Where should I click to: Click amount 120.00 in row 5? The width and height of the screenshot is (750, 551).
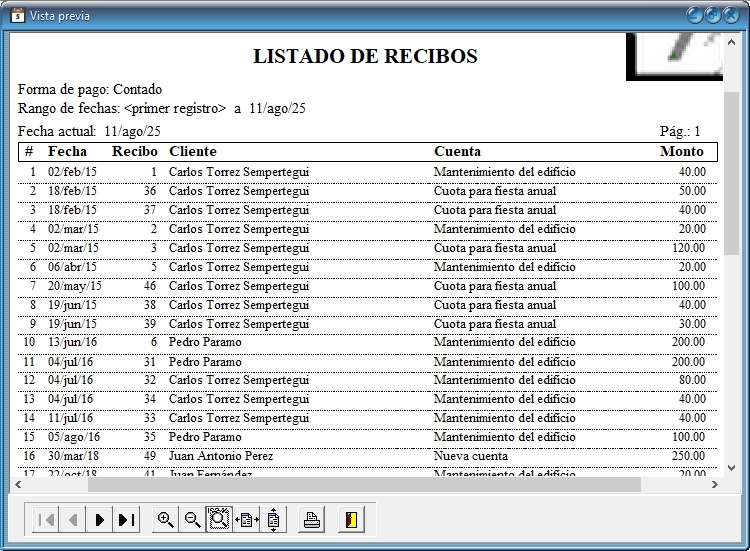point(688,248)
